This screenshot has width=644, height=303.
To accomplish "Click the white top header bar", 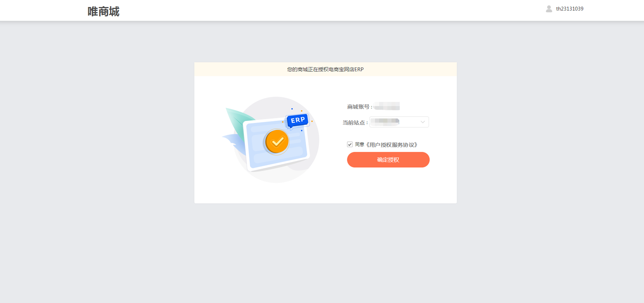I will (322, 10).
